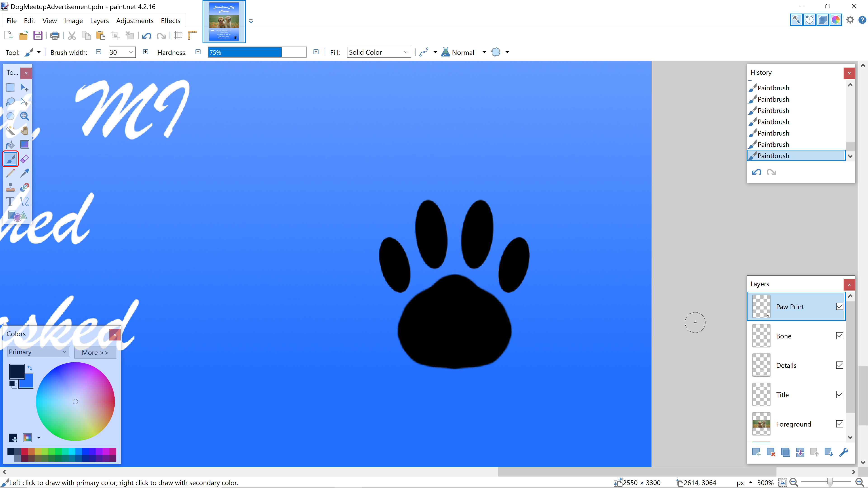
Task: Select the Line/Curve tool
Action: point(24,202)
